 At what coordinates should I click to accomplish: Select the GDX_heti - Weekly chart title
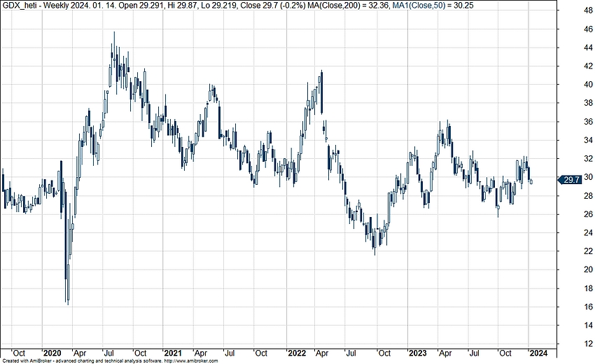click(x=34, y=6)
